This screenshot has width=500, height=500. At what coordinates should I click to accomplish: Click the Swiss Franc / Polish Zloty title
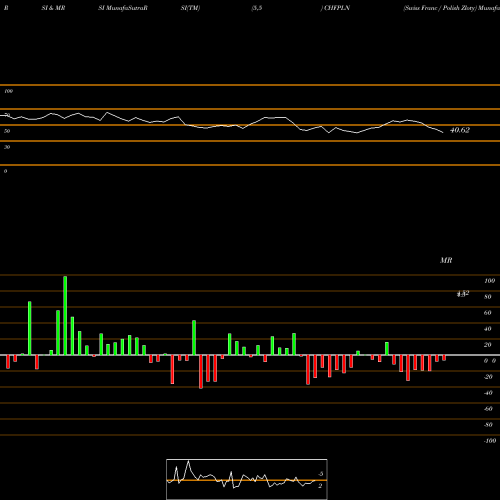pyautogui.click(x=440, y=8)
